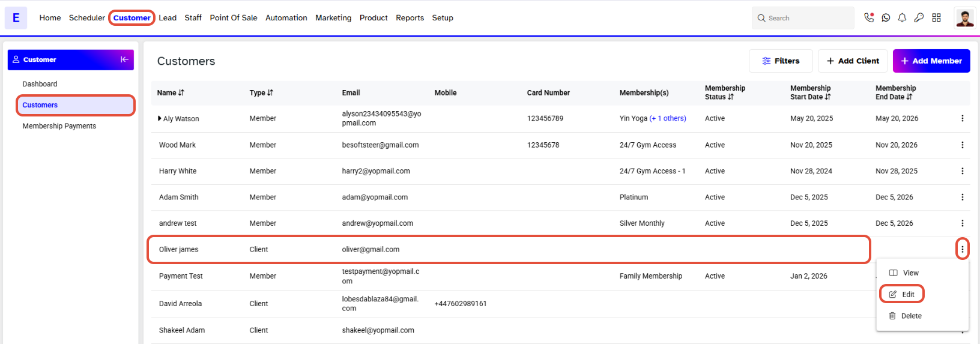The height and width of the screenshot is (344, 980).
Task: Click the name Wood Mark
Action: point(177,145)
